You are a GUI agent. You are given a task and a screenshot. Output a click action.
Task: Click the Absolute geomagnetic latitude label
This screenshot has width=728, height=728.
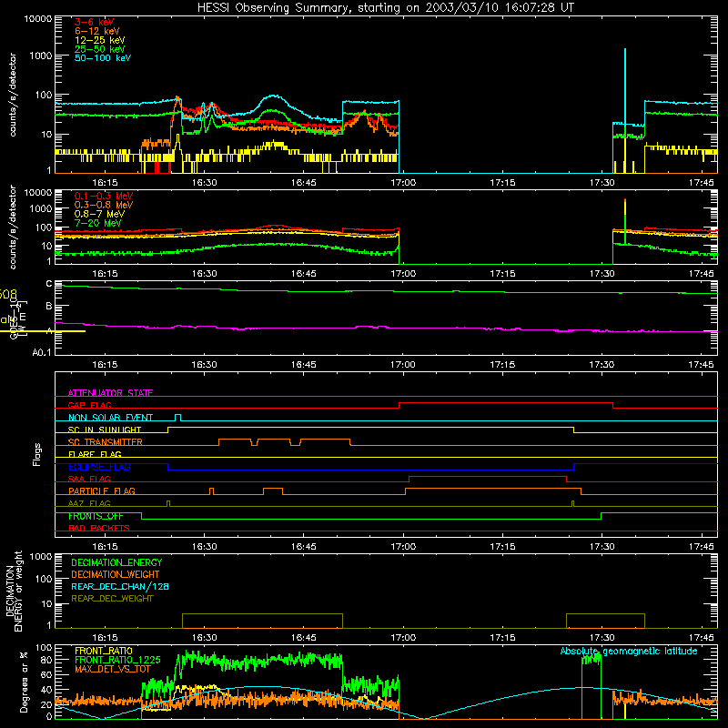point(629,651)
